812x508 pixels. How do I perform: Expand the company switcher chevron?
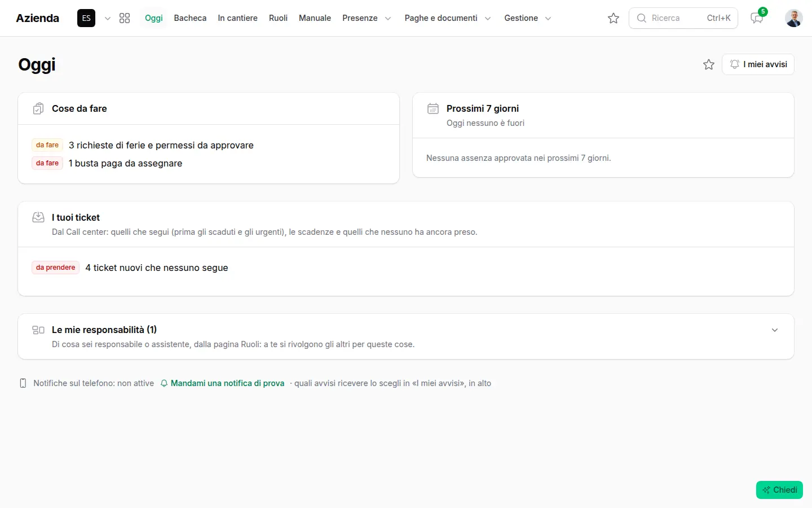click(x=108, y=18)
